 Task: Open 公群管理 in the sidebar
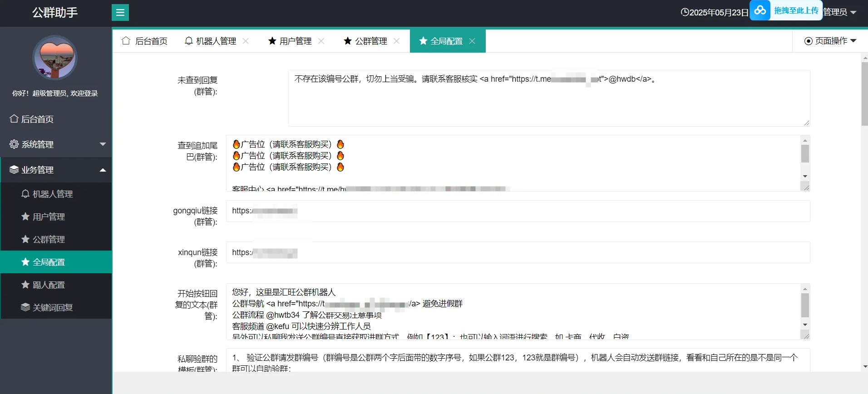pyautogui.click(x=56, y=239)
